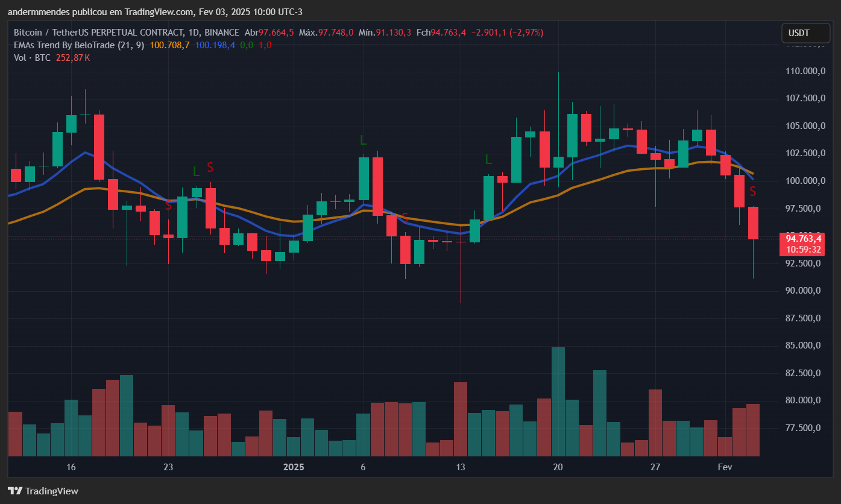Click the 92.500,0 price axis label
Viewport: 841px width, 504px height.
pos(804,263)
